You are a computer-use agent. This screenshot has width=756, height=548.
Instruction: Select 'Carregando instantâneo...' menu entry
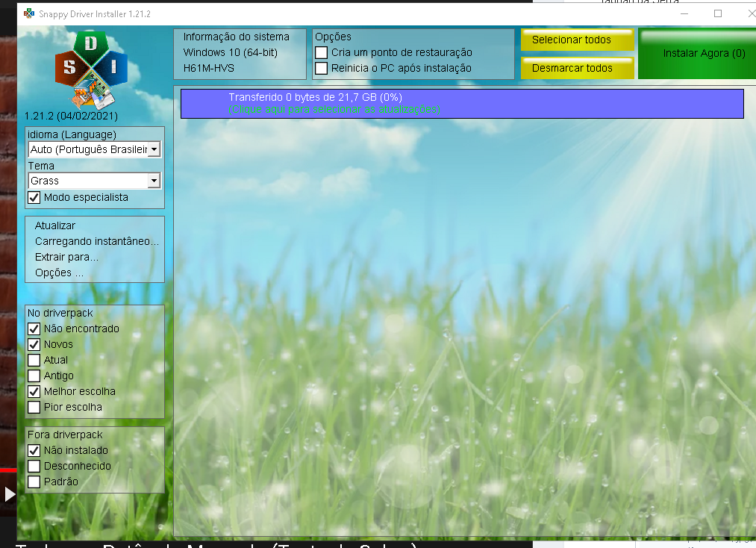pos(97,241)
